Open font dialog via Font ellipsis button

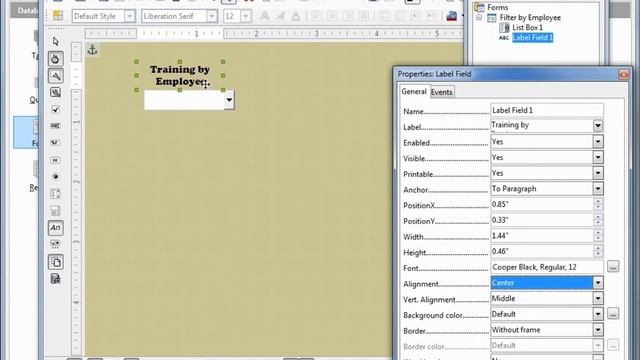click(x=613, y=267)
